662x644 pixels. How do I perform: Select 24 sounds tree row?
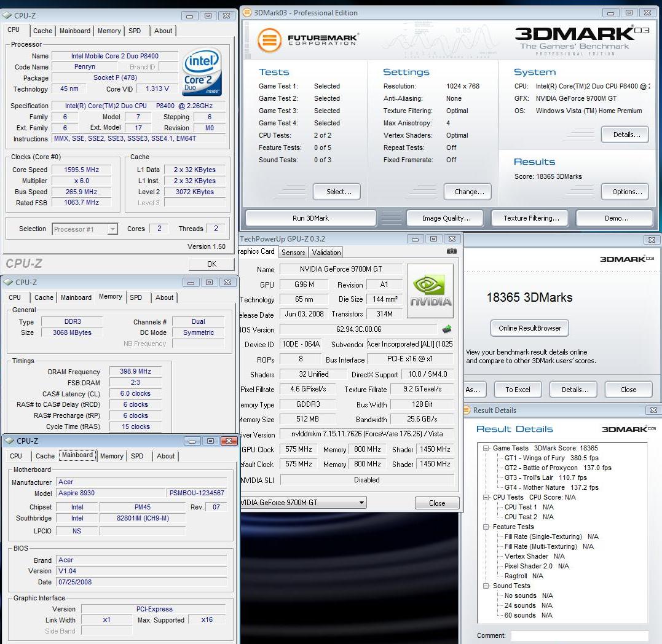528,606
